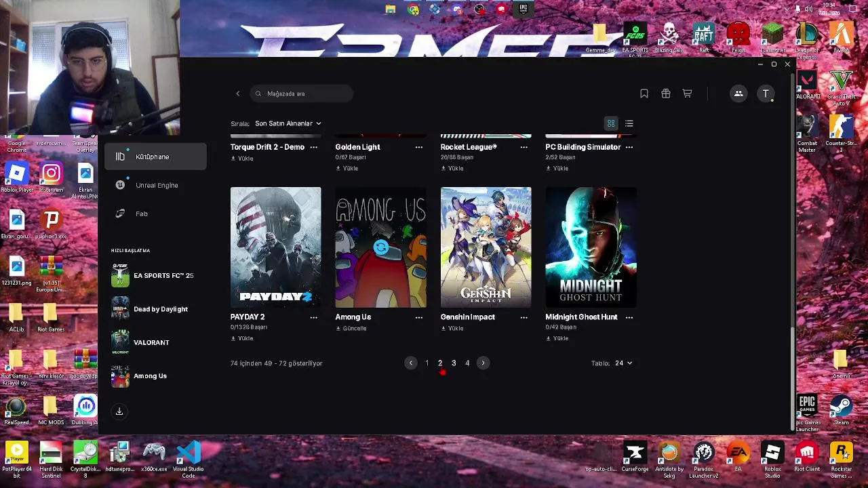Open the friends list icon
868x488 pixels.
pyautogui.click(x=738, y=94)
